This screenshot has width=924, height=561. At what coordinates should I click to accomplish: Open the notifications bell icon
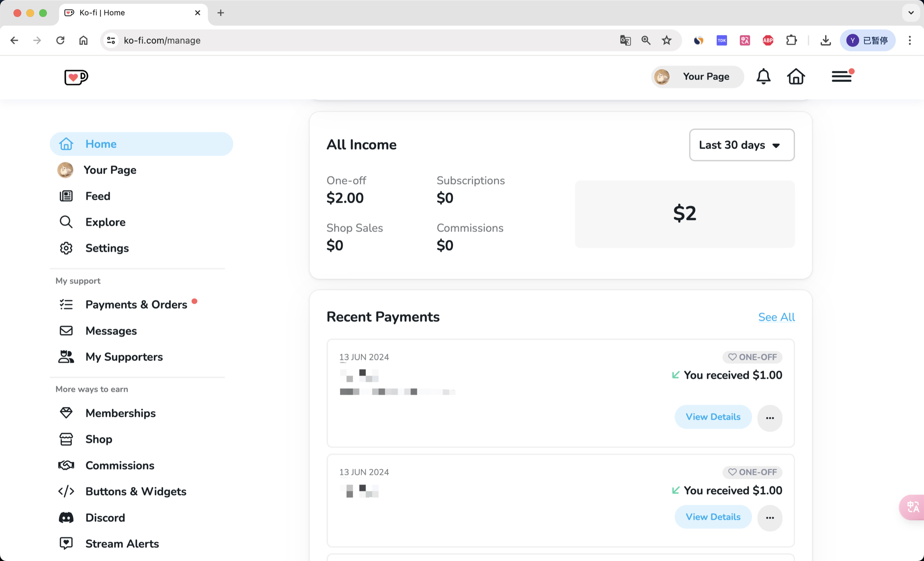[763, 77]
